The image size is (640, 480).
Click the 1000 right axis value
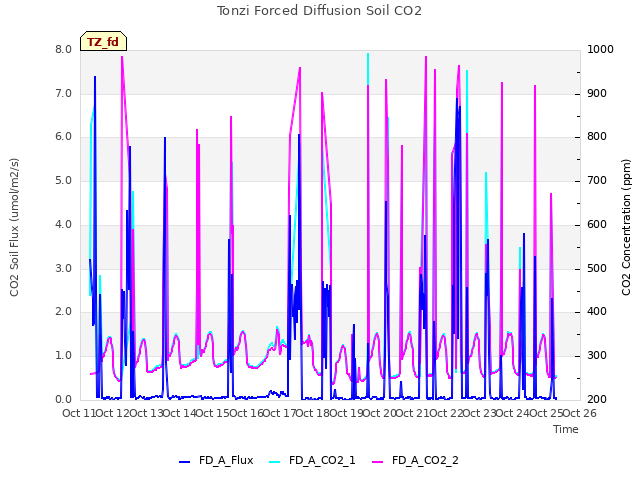click(x=600, y=49)
